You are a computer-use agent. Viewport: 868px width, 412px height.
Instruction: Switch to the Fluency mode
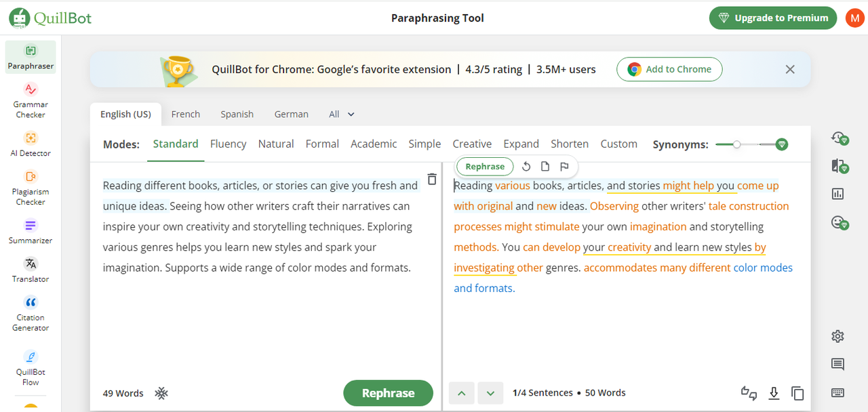click(228, 144)
